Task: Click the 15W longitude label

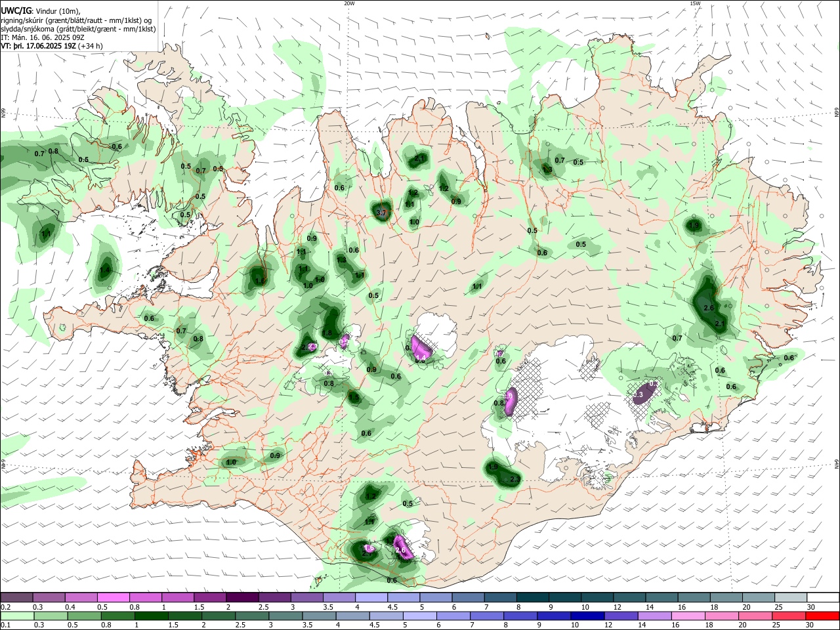Action: click(x=695, y=3)
